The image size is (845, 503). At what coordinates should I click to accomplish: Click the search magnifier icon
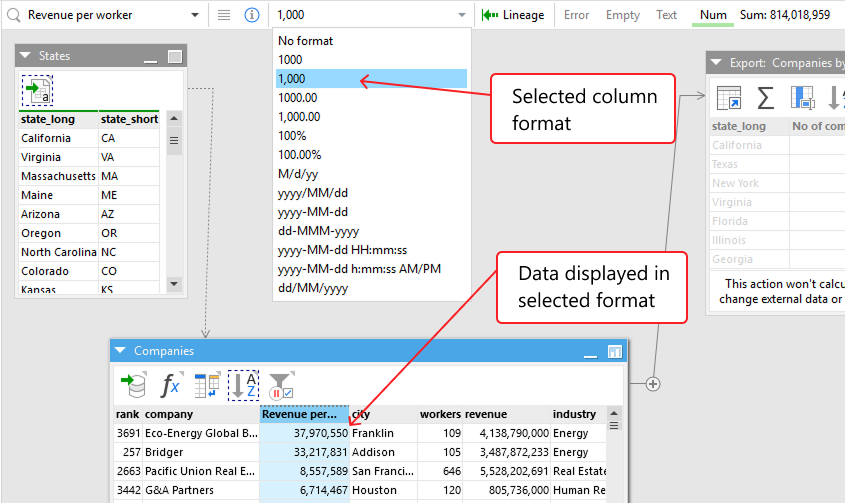14,15
